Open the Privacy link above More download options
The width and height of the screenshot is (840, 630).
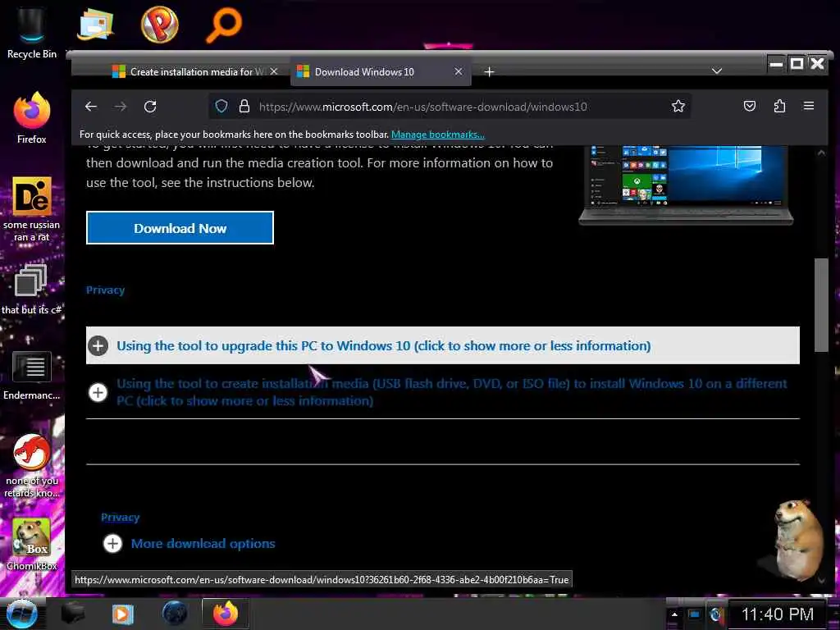click(121, 517)
